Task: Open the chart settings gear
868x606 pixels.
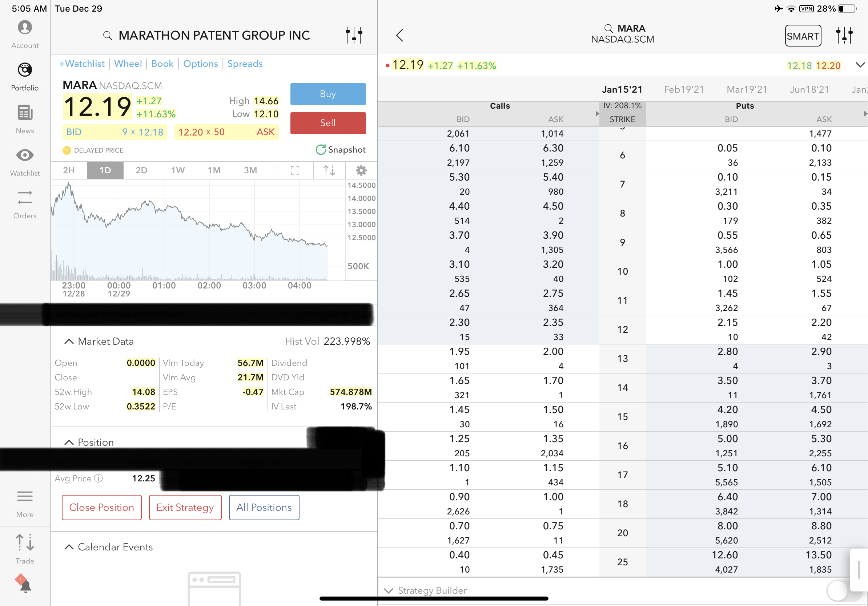Action: 361,170
